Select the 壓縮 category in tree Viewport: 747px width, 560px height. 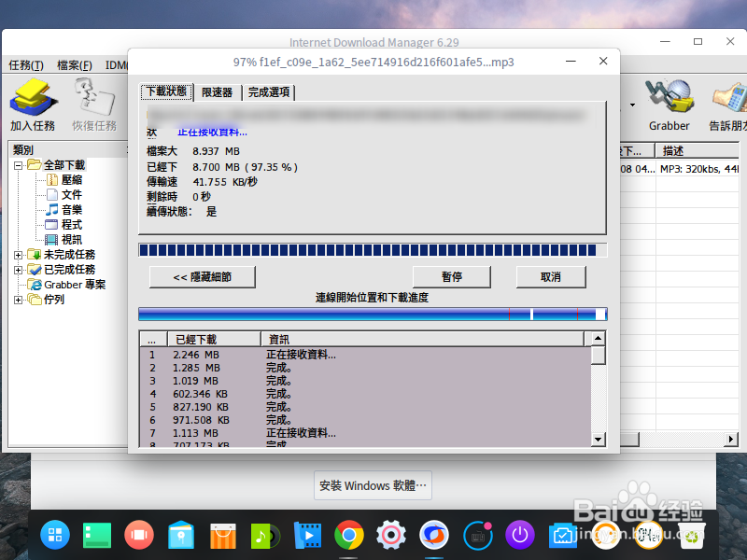pos(72,180)
